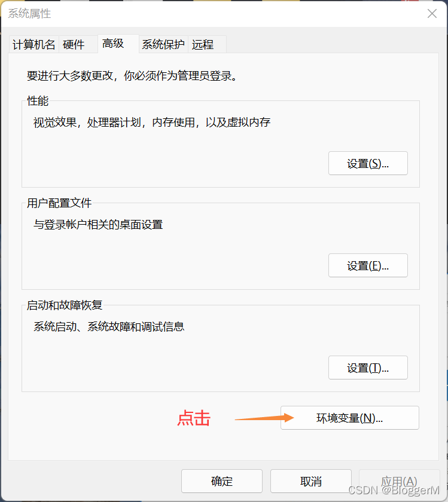Screen dimensions: 448x502
Task: Click the 用户配置文件 group label
Action: (59, 203)
